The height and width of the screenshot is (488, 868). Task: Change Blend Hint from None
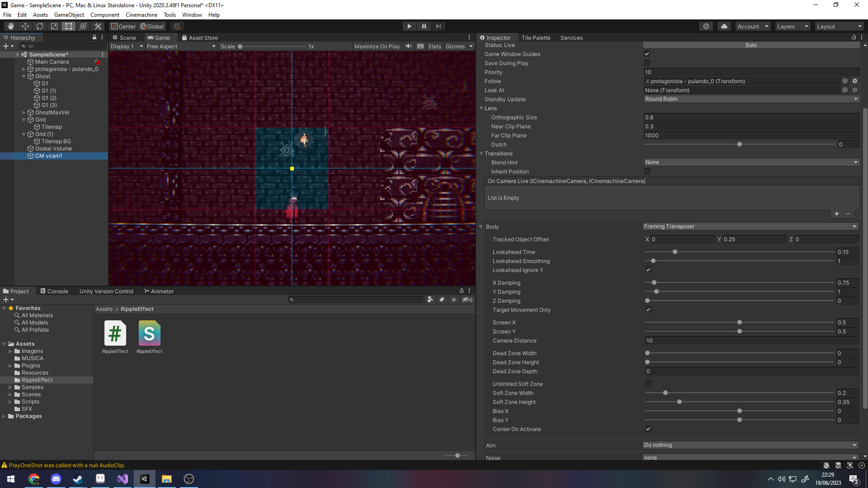click(x=750, y=162)
